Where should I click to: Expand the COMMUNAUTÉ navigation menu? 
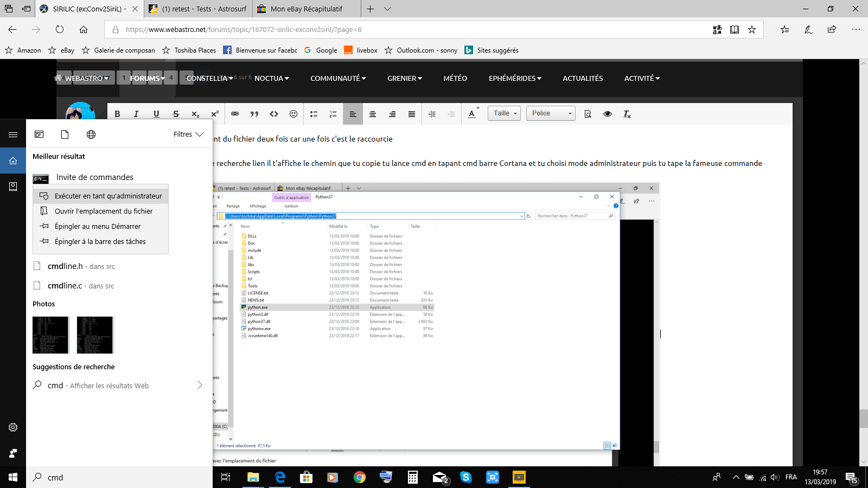(x=338, y=78)
